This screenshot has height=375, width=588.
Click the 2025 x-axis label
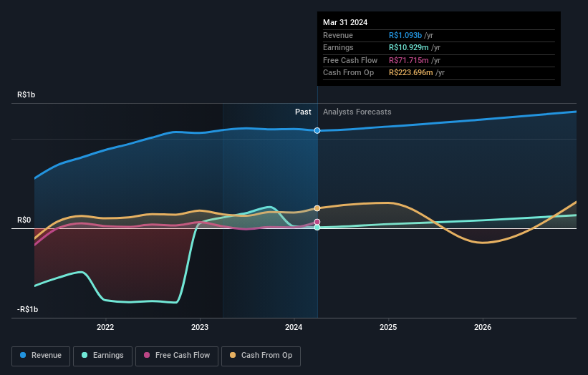coord(388,327)
